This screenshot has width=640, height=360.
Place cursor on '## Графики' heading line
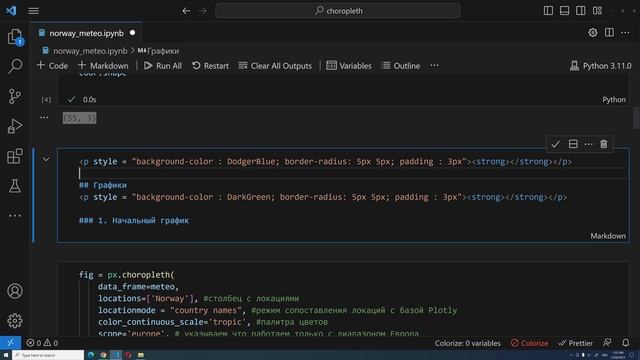[103, 185]
